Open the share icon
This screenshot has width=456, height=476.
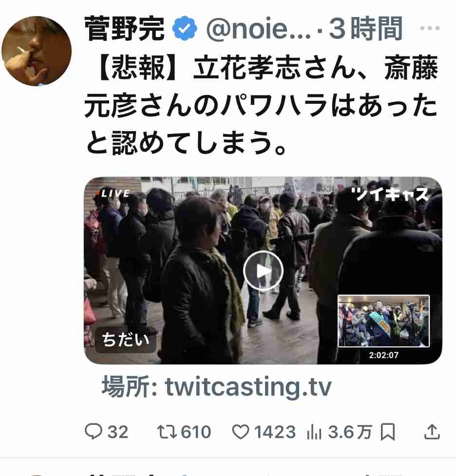(x=432, y=432)
